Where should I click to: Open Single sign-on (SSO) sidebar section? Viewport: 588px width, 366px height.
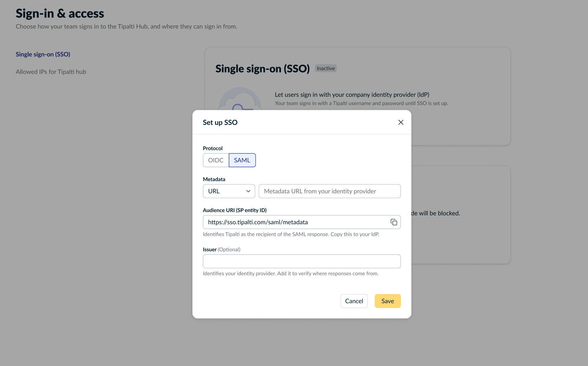pyautogui.click(x=43, y=54)
